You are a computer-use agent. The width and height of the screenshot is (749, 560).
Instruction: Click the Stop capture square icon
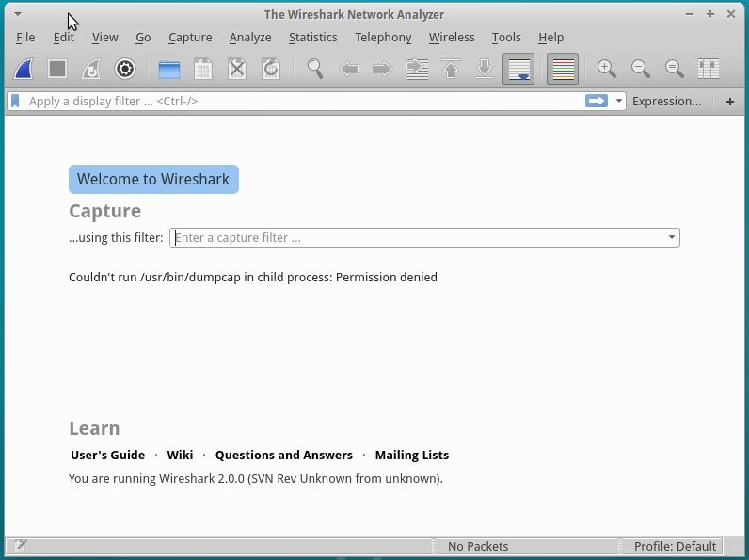[x=57, y=69]
